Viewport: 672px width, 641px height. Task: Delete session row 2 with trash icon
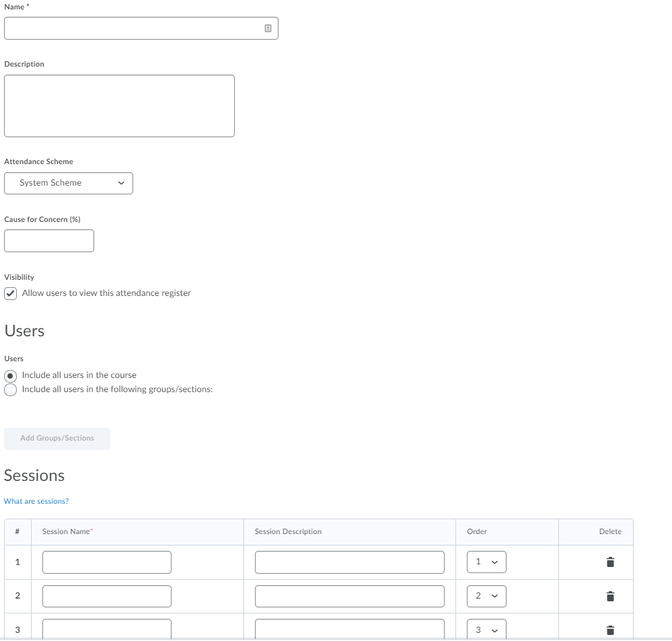click(610, 596)
